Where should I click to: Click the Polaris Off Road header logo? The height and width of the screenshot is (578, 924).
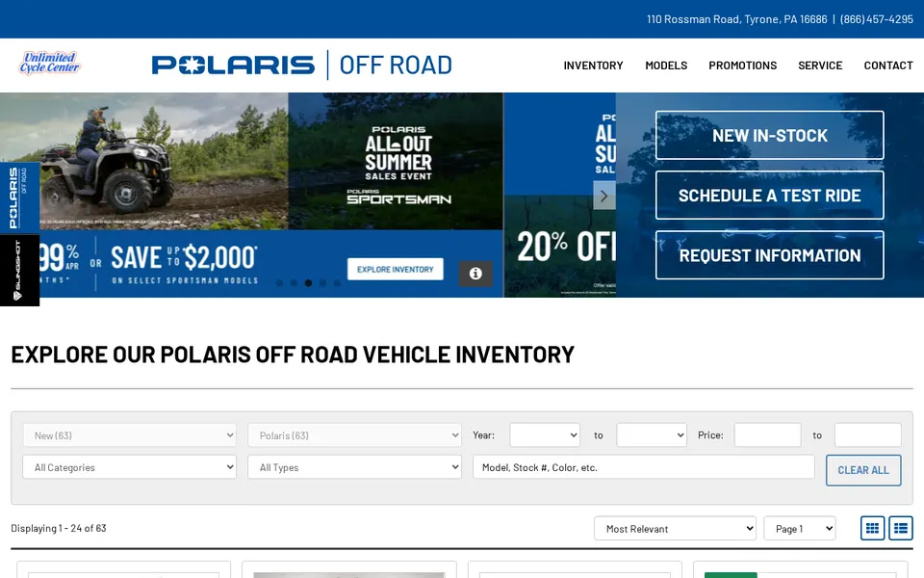click(x=301, y=65)
